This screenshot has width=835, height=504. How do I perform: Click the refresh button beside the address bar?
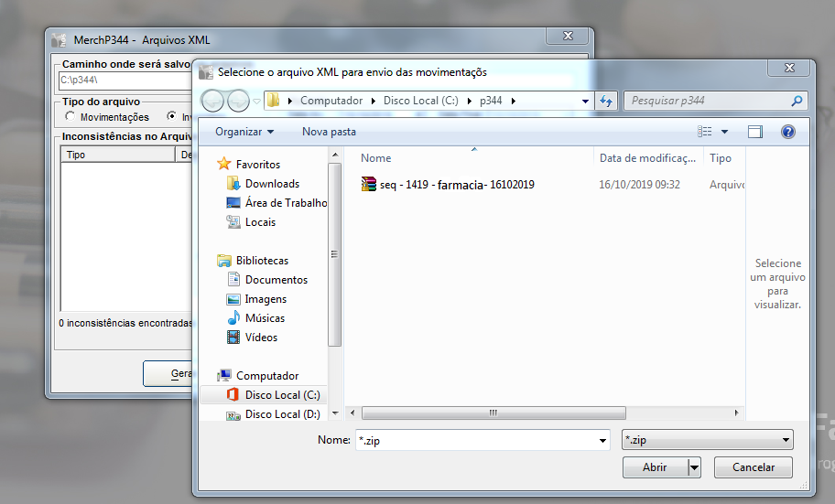[x=606, y=101]
